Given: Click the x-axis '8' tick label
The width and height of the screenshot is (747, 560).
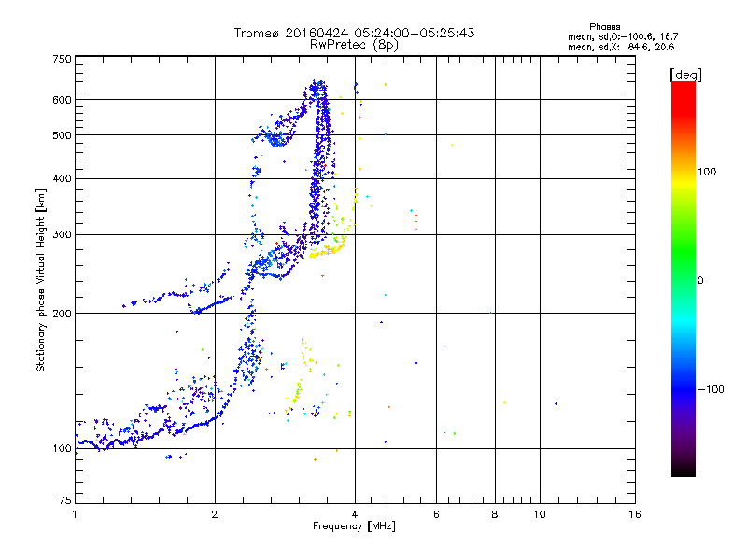Looking at the screenshot, I should tap(495, 514).
